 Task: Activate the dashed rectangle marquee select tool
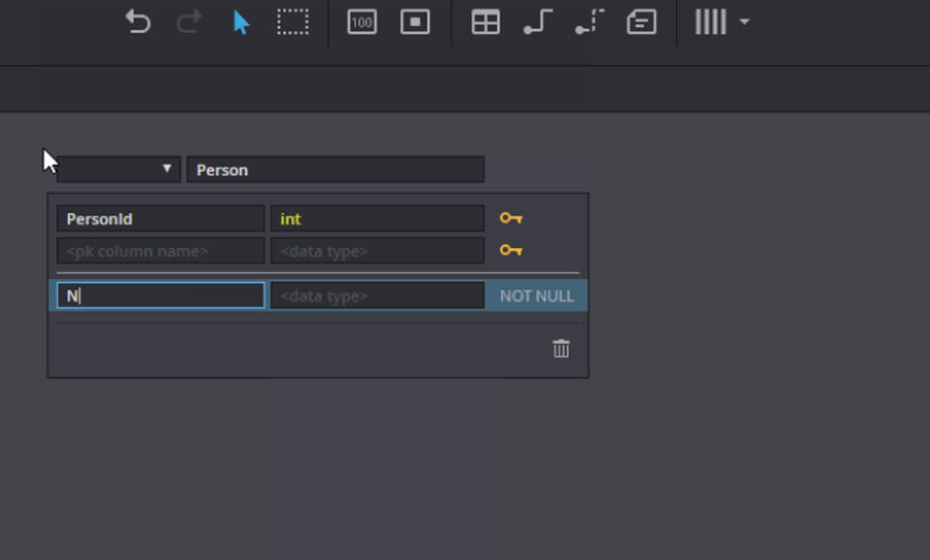(x=293, y=22)
